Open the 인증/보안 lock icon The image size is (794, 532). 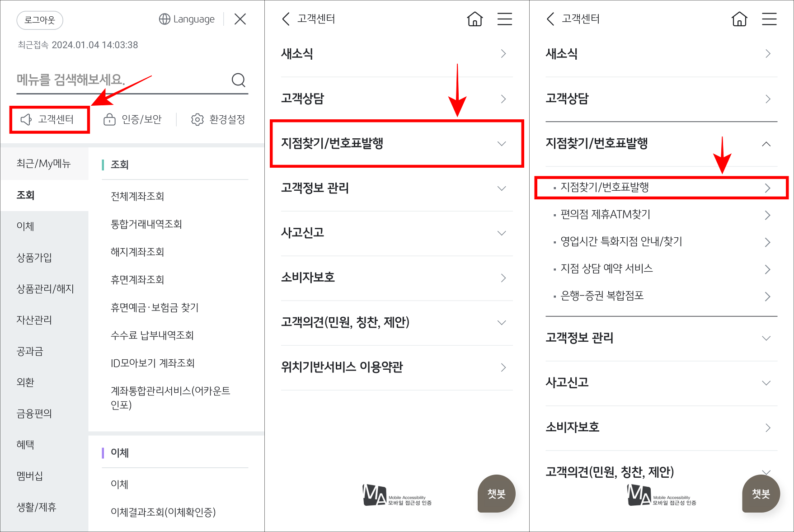click(110, 119)
